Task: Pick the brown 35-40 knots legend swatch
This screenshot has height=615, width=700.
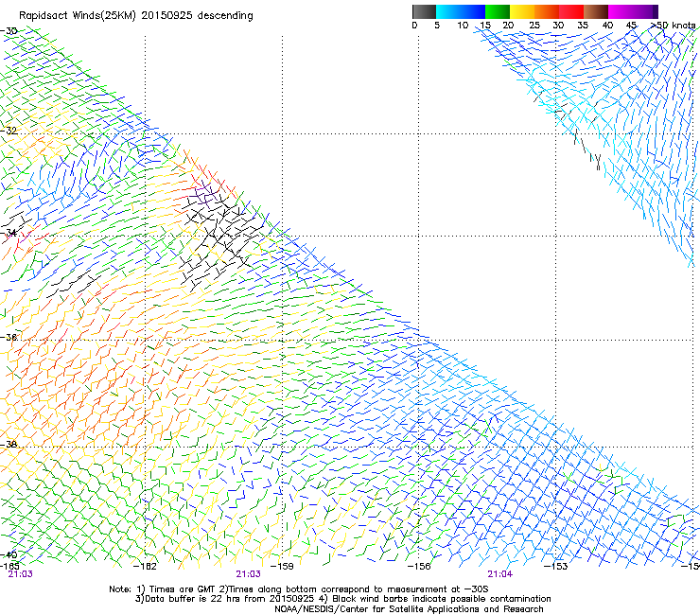Action: (x=596, y=11)
